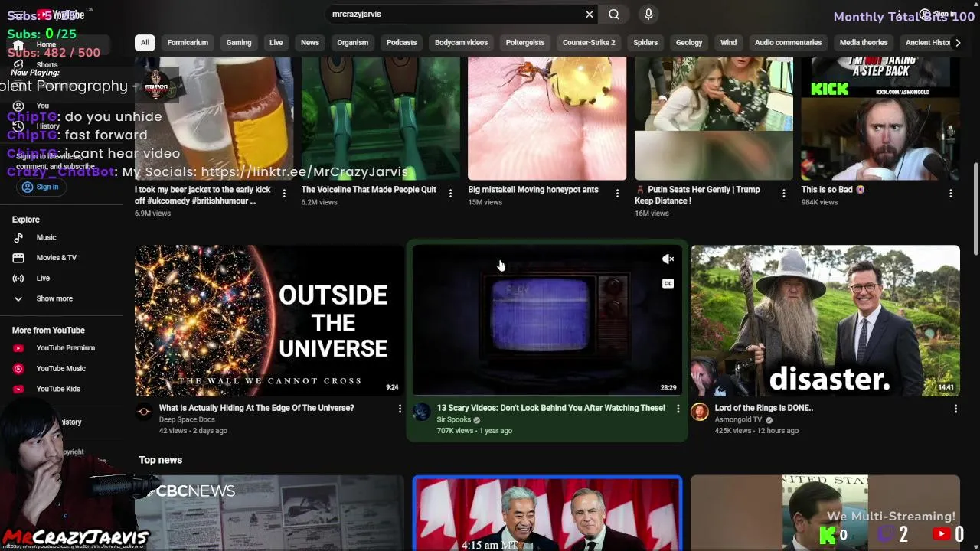Screen dimensions: 980x551
Task: Select the Live filter chip
Action: 276,43
